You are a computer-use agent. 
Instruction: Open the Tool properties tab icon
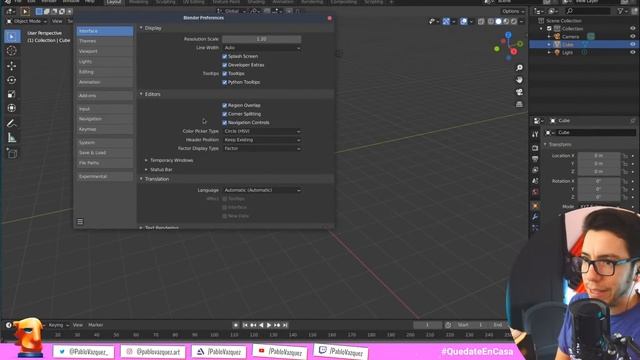(535, 134)
